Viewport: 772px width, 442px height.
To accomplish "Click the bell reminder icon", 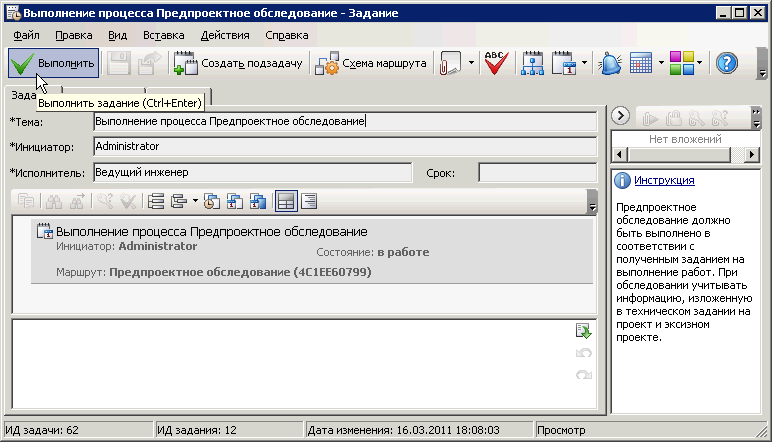I will pyautogui.click(x=610, y=63).
